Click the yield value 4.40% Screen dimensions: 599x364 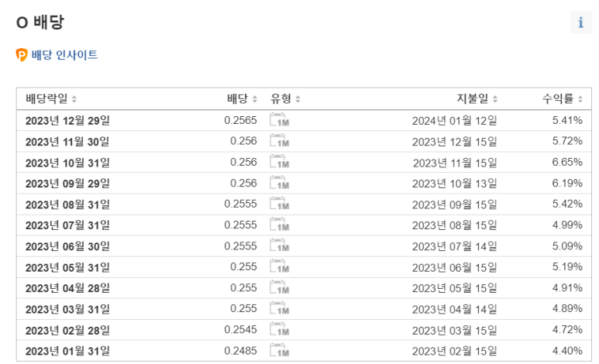click(567, 351)
